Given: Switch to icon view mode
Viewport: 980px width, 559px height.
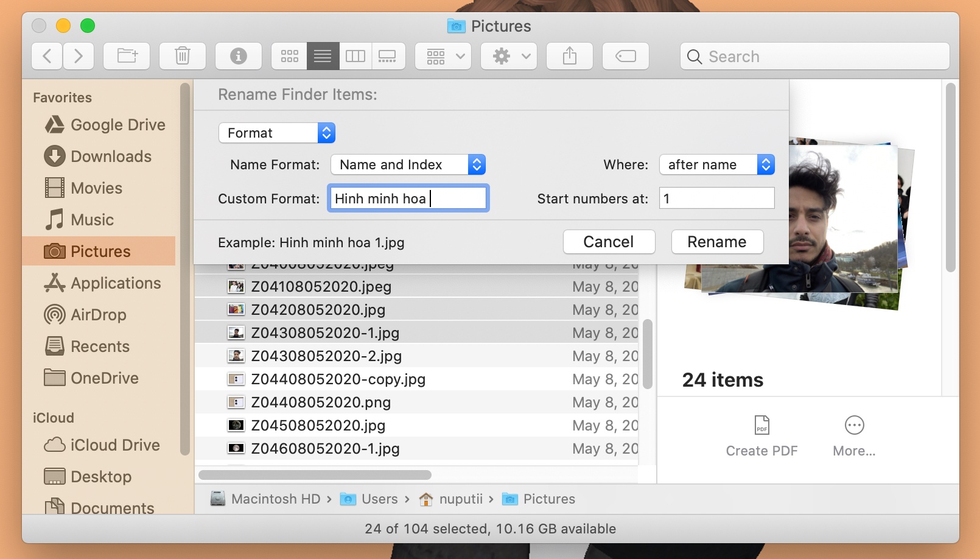Looking at the screenshot, I should click(x=290, y=57).
